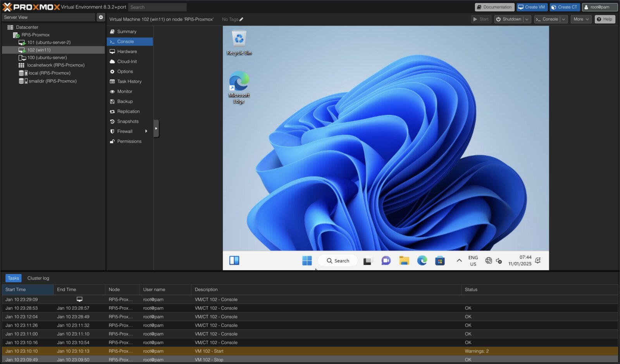Open the root@pam user menu
The width and height of the screenshot is (620, 364).
600,7
